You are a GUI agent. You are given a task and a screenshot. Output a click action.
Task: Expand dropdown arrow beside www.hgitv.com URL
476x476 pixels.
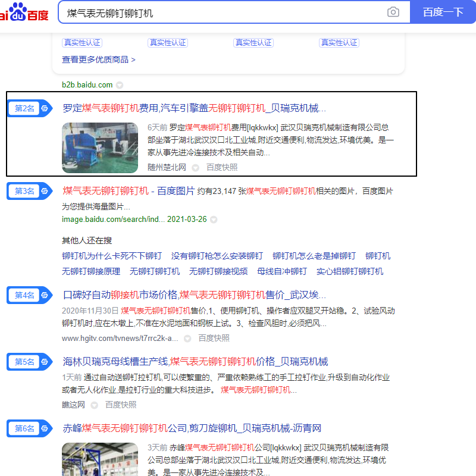[187, 339]
